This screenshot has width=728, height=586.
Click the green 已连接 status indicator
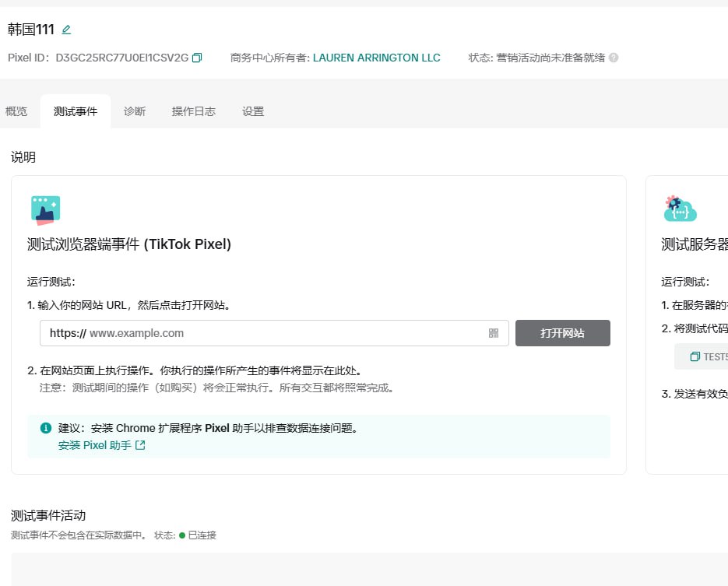click(182, 535)
